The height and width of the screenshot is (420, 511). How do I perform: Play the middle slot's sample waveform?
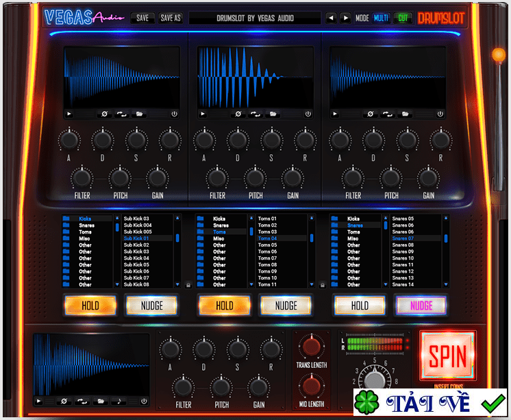[x=203, y=114]
